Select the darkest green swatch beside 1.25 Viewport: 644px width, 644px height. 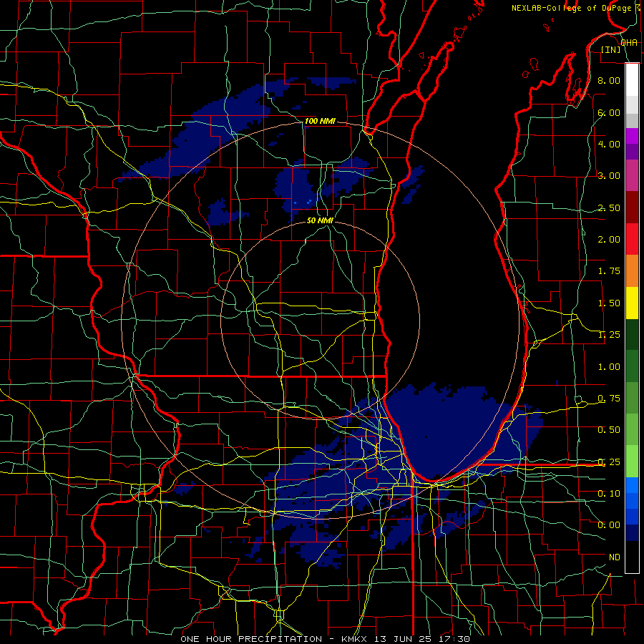tap(632, 335)
